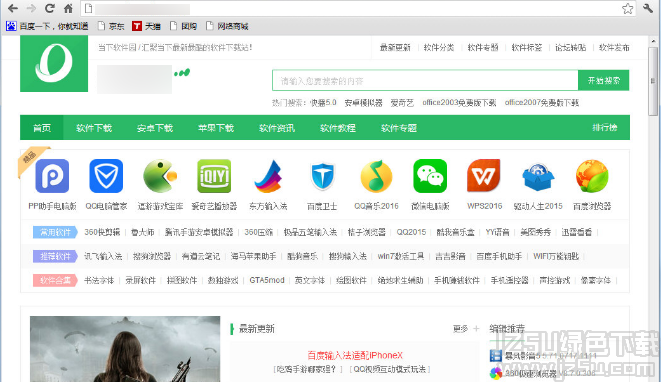The height and width of the screenshot is (382, 661).
Task: Open the 东方输入法 icon
Action: pos(268,176)
